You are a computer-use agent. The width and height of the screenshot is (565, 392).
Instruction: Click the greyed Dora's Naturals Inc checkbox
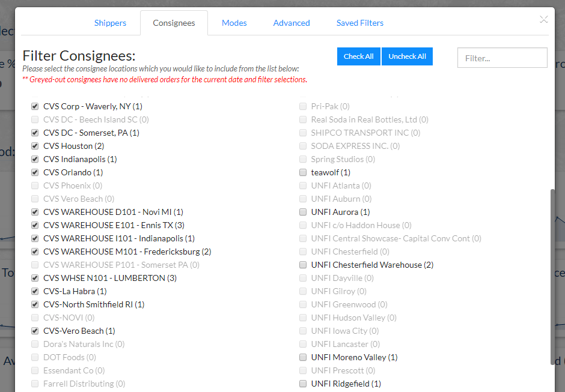pyautogui.click(x=35, y=344)
